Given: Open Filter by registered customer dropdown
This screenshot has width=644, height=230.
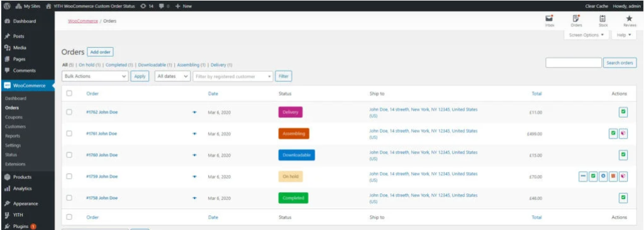Looking at the screenshot, I should [233, 76].
